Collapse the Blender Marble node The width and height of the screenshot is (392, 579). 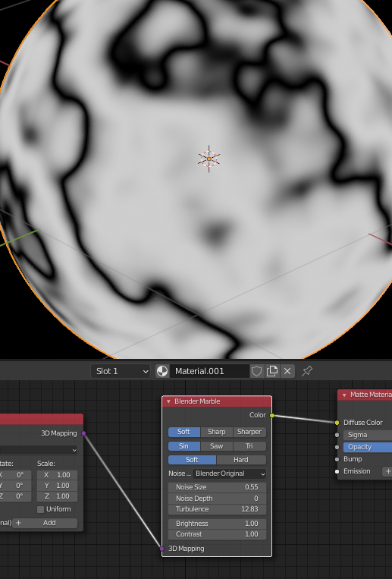coord(168,401)
